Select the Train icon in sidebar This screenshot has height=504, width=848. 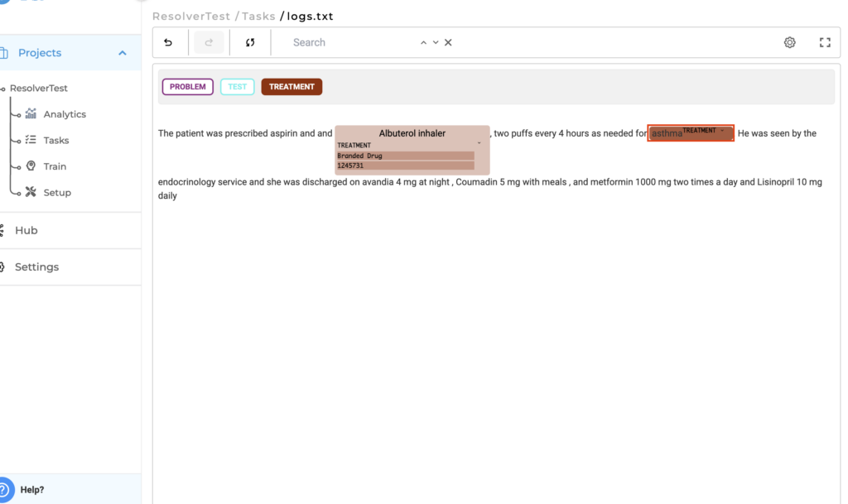(x=30, y=166)
